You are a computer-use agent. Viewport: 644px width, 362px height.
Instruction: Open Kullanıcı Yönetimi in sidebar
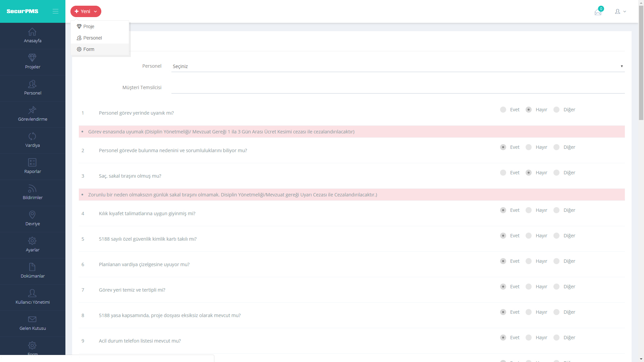coord(33,297)
